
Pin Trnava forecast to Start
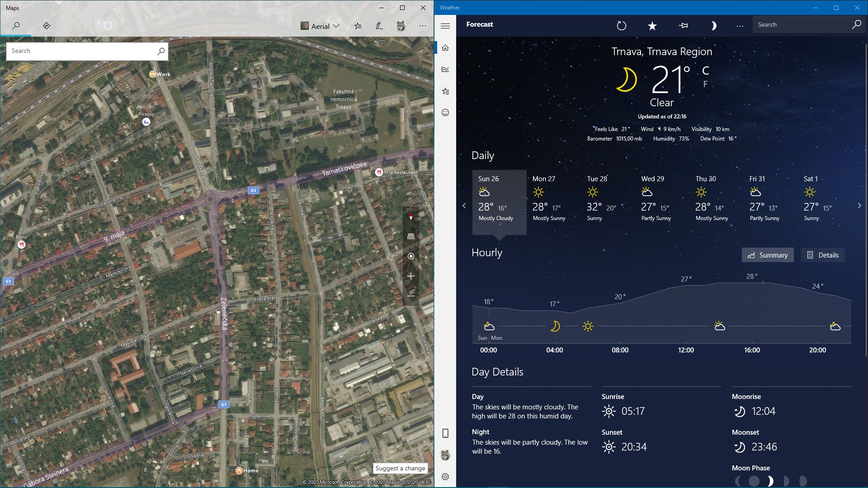coord(683,26)
